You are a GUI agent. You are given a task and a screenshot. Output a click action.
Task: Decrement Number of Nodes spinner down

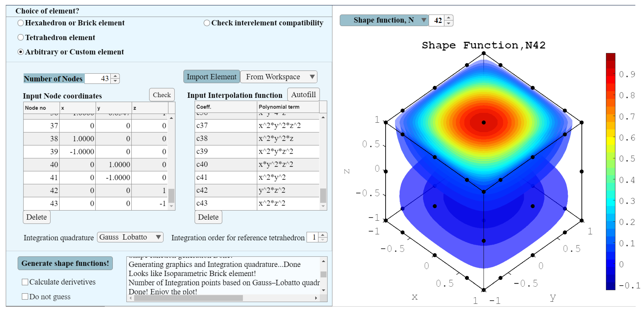coord(115,81)
